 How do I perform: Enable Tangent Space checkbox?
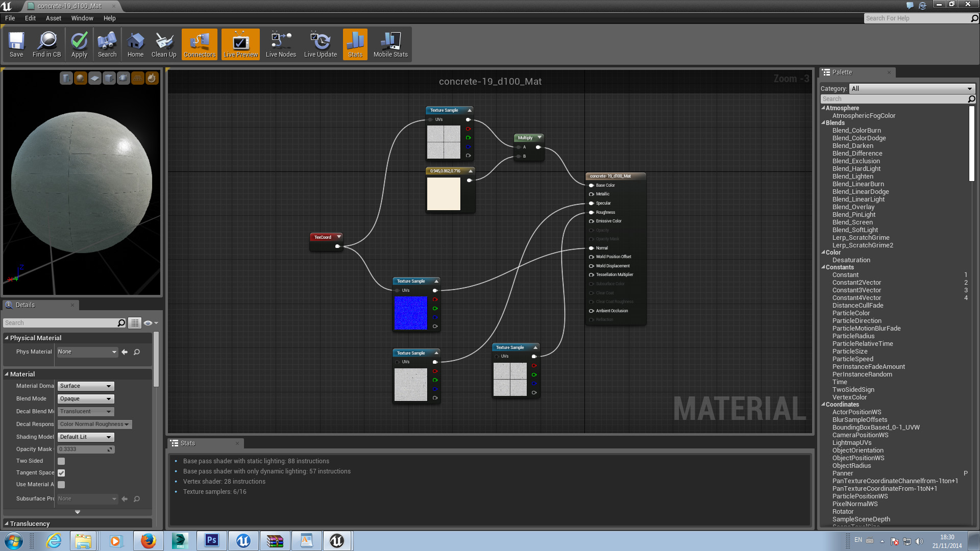(61, 472)
